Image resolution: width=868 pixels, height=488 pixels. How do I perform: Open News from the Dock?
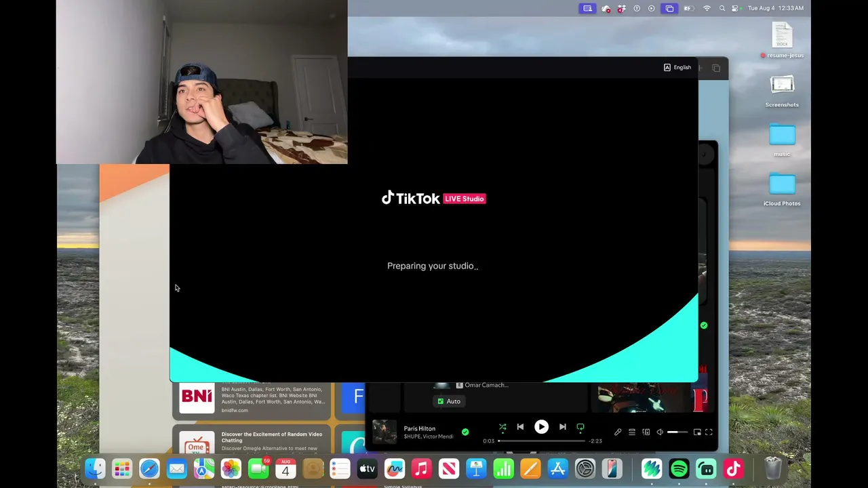[448, 468]
